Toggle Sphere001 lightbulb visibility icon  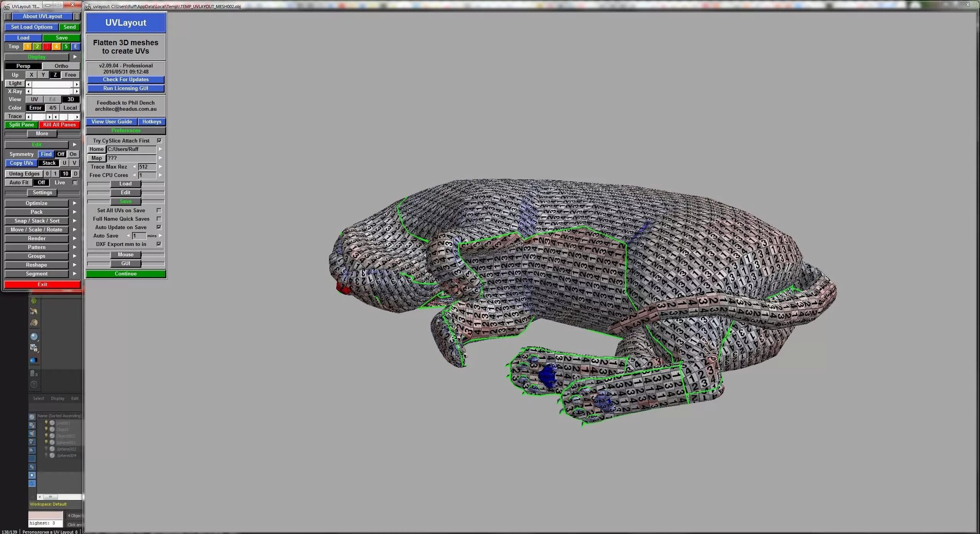point(46,442)
